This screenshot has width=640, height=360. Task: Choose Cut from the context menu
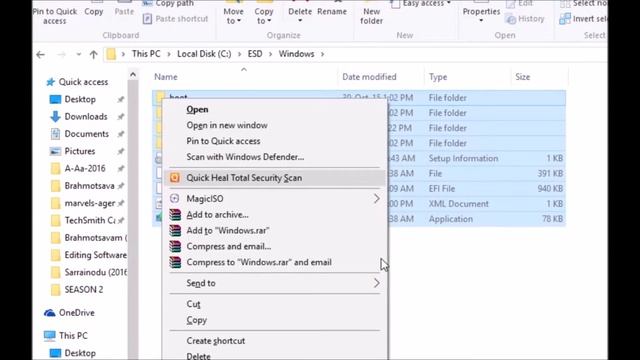pyautogui.click(x=193, y=304)
